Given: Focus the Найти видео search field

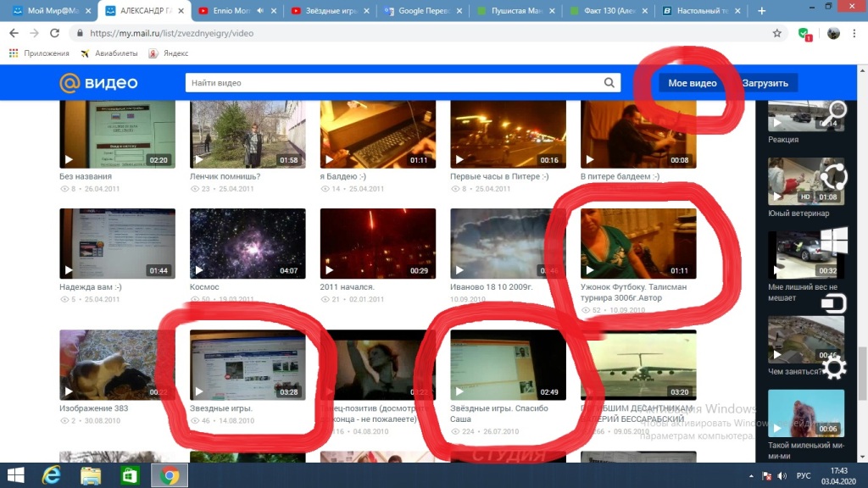Looking at the screenshot, I should (393, 83).
